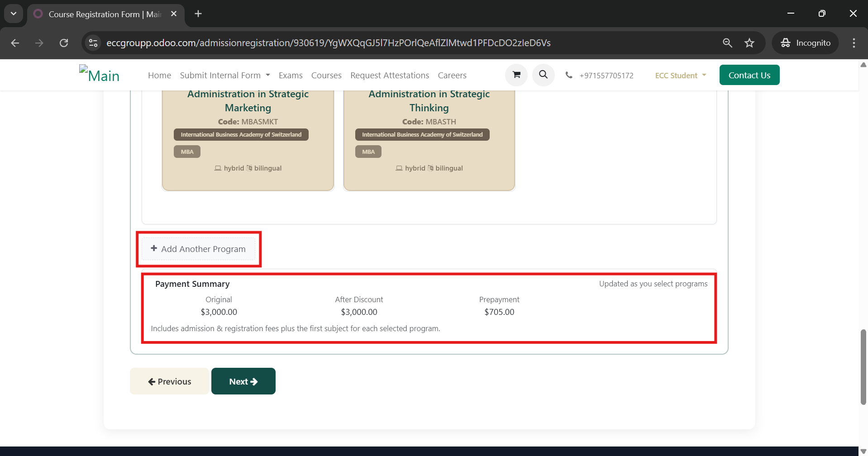Go to the Courses menu item
The height and width of the screenshot is (456, 868).
pos(326,76)
